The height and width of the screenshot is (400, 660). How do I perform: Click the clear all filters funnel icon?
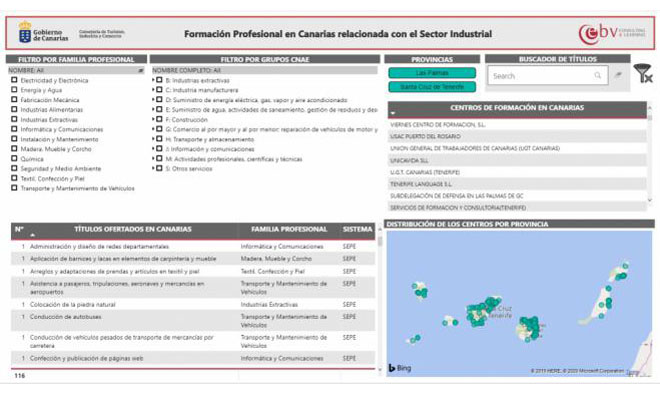coord(644,73)
